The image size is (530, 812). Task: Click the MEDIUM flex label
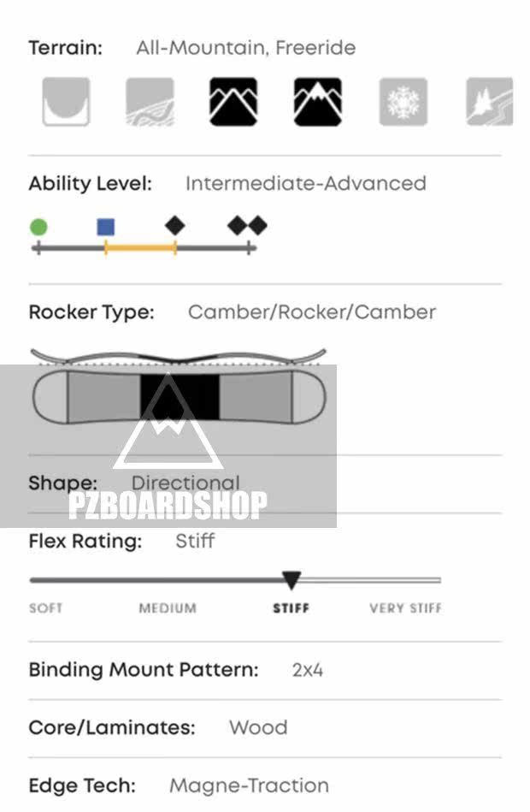[168, 608]
